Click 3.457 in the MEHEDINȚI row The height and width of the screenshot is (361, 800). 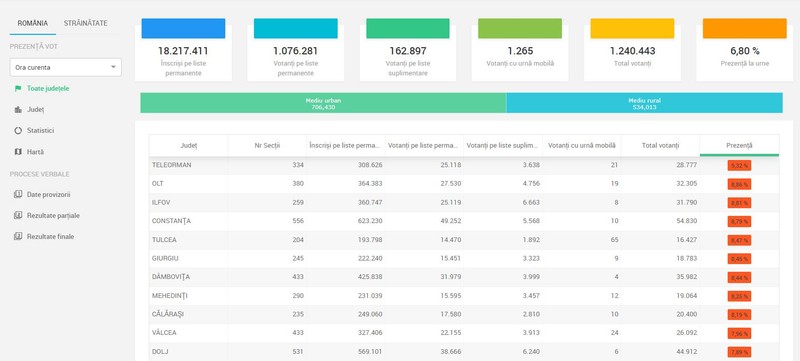click(531, 295)
